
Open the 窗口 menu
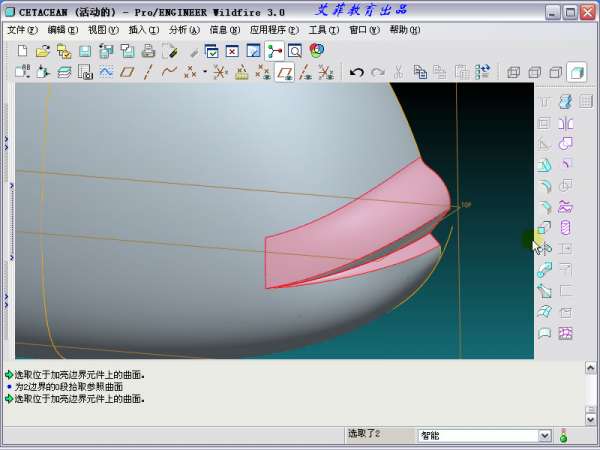click(x=364, y=30)
